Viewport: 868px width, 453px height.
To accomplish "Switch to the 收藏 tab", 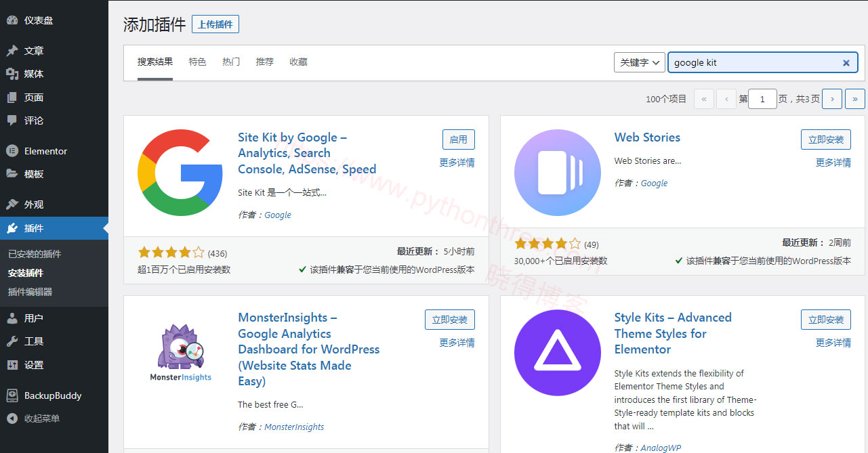I will pos(298,62).
